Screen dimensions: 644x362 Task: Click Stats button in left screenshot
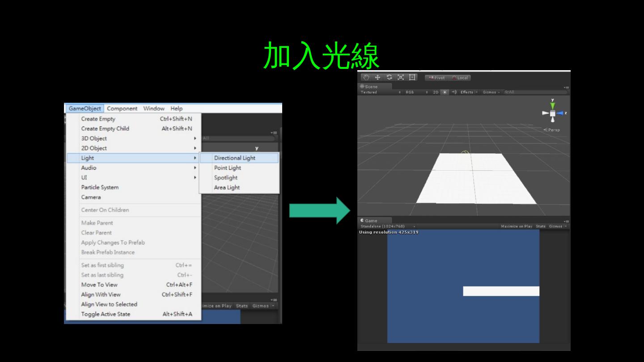pyautogui.click(x=242, y=306)
